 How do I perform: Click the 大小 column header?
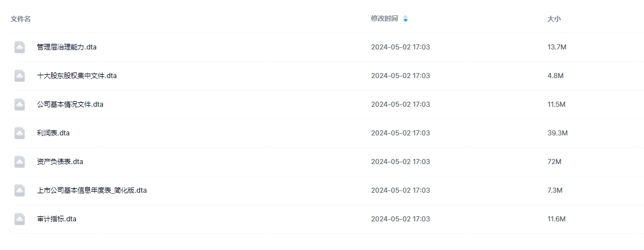(554, 19)
